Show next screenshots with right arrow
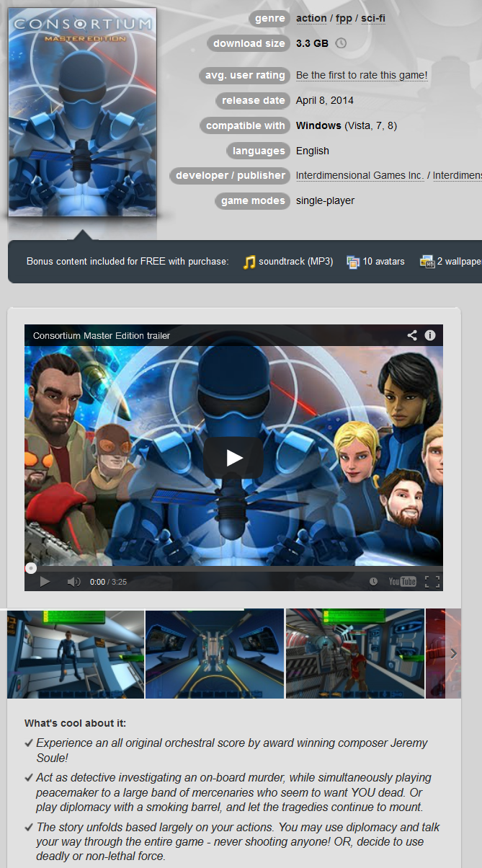 pos(453,653)
